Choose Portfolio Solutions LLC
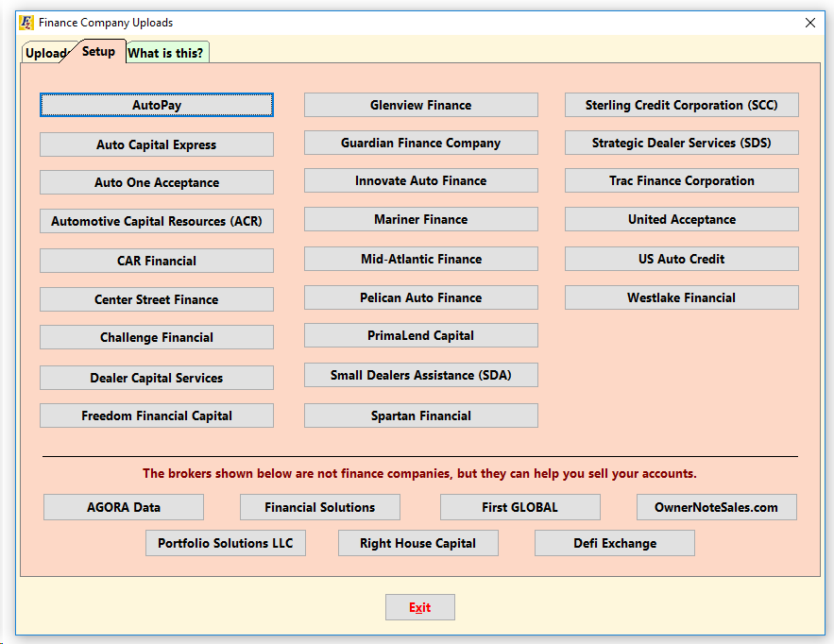This screenshot has width=834, height=644. pyautogui.click(x=226, y=543)
